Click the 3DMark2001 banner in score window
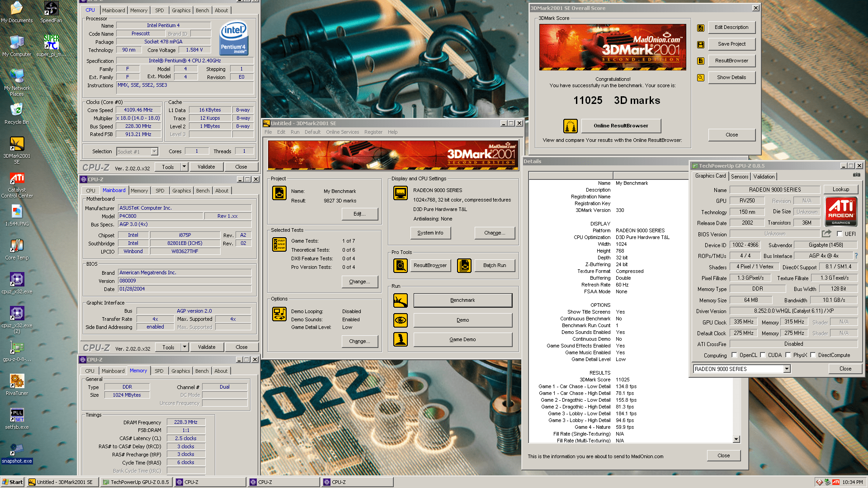This screenshot has height=488, width=868. (x=613, y=47)
